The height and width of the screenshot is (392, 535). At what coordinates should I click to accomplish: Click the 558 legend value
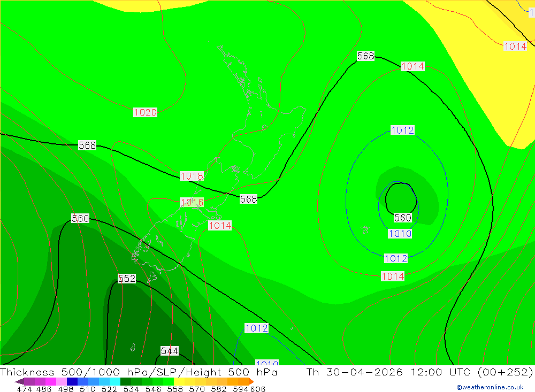click(175, 389)
